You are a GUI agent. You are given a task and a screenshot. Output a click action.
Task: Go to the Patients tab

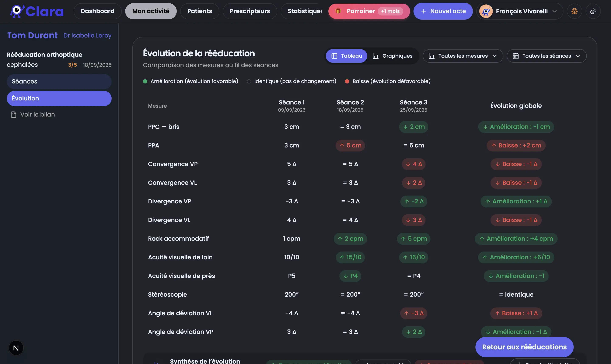click(199, 11)
